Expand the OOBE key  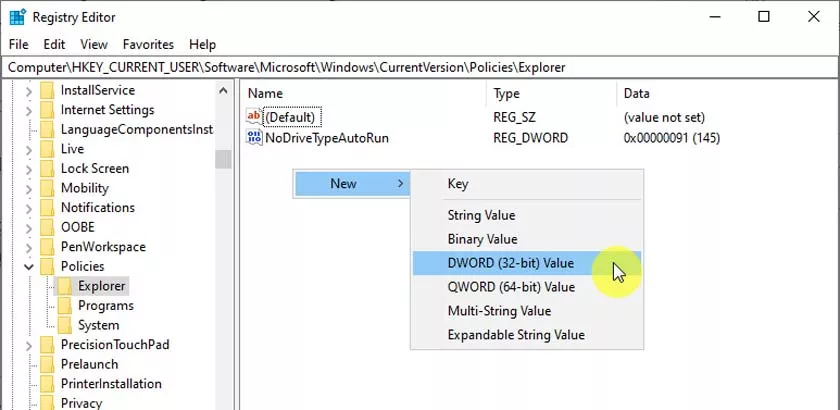pyautogui.click(x=29, y=228)
